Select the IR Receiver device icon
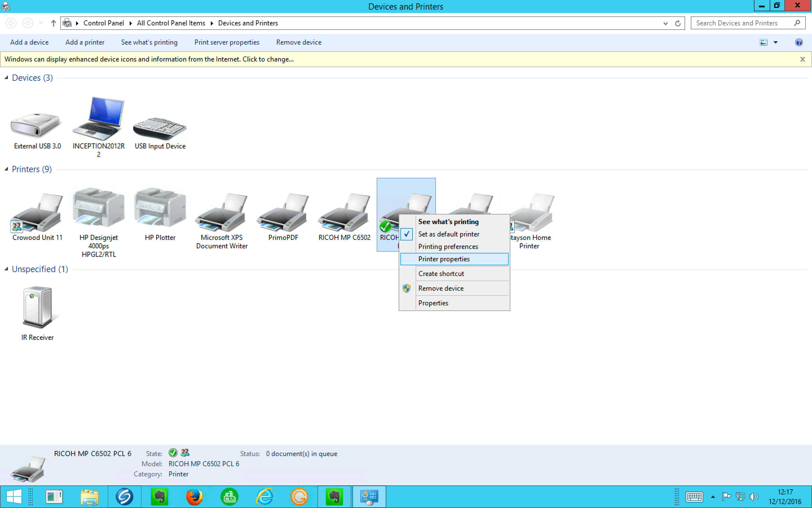Image resolution: width=812 pixels, height=508 pixels. pos(37,307)
